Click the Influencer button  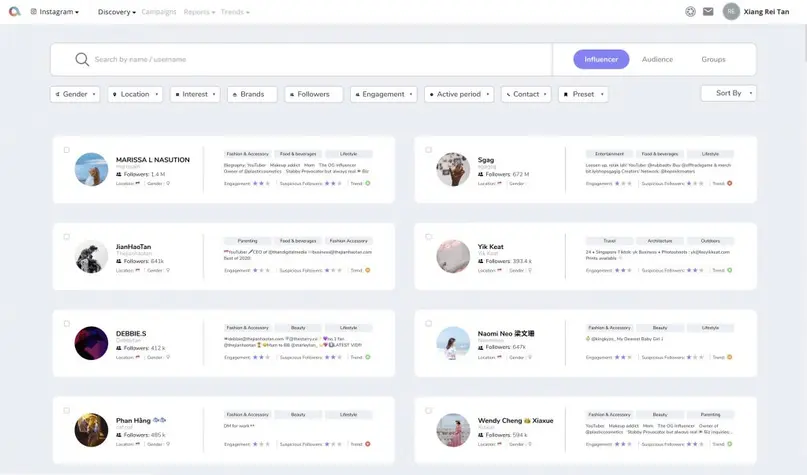pos(601,60)
